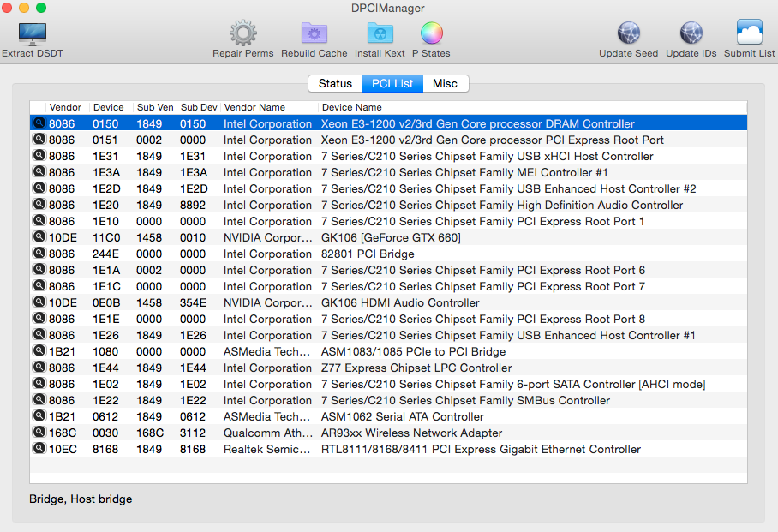Select the ASM1062 Serial ATA Controller row

(402, 416)
